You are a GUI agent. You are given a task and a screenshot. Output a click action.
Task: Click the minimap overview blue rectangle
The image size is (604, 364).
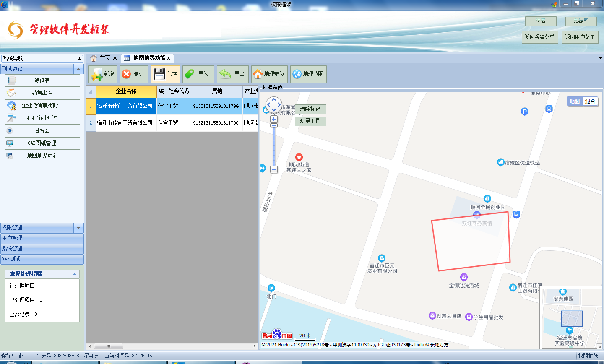pyautogui.click(x=572, y=319)
